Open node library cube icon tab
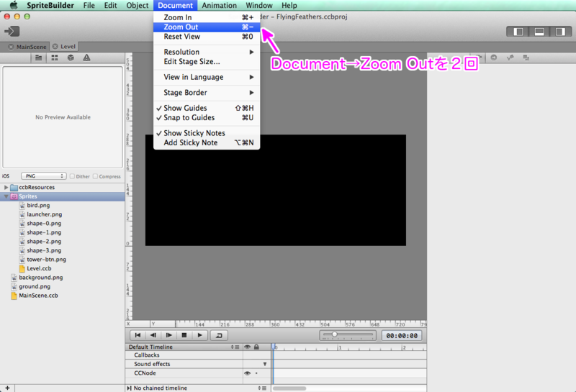Screen dimensions: 576x392 click(x=71, y=58)
